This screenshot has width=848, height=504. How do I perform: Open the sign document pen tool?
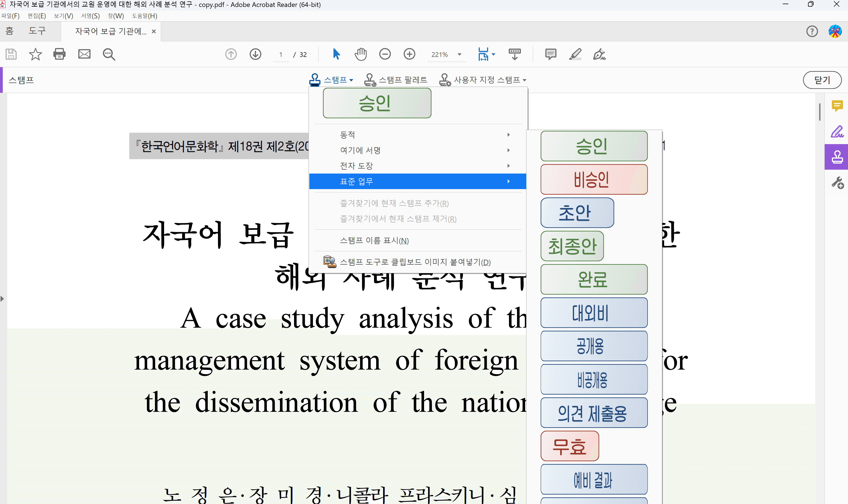[599, 54]
